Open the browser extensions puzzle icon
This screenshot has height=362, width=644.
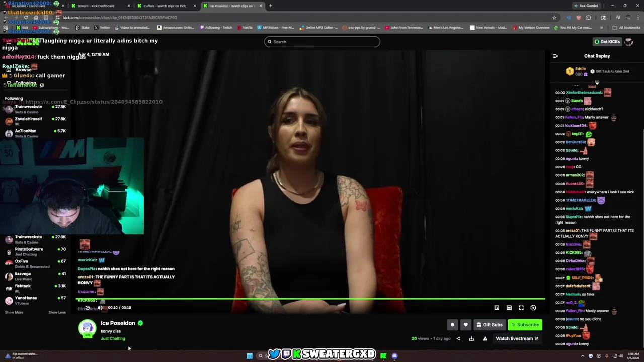pos(588,18)
